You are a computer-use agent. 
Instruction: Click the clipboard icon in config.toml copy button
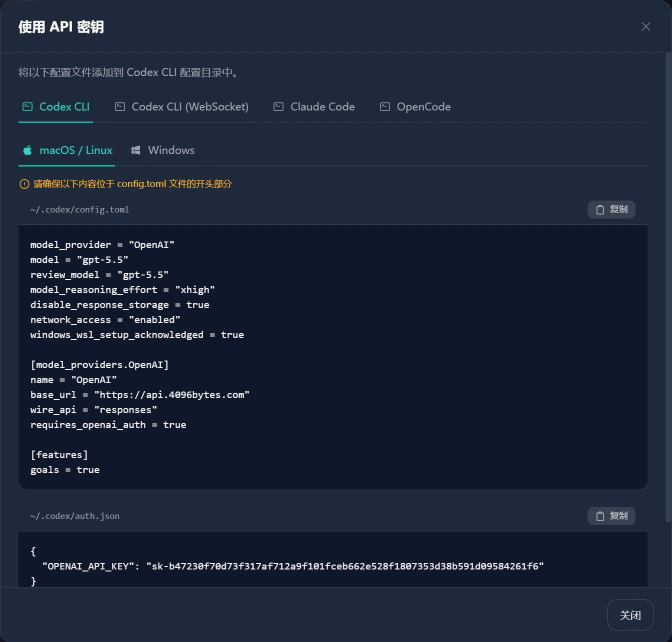click(x=600, y=209)
